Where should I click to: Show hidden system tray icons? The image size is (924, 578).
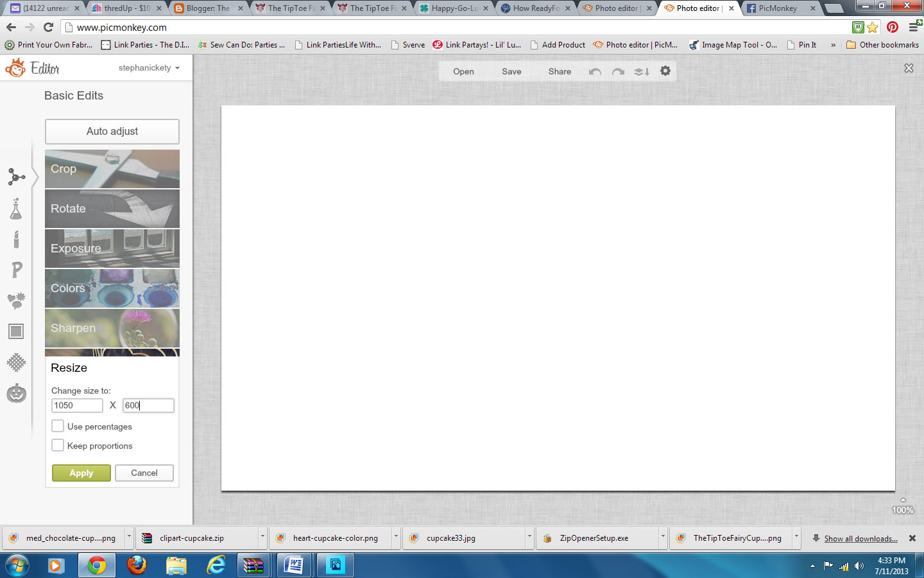click(812, 566)
